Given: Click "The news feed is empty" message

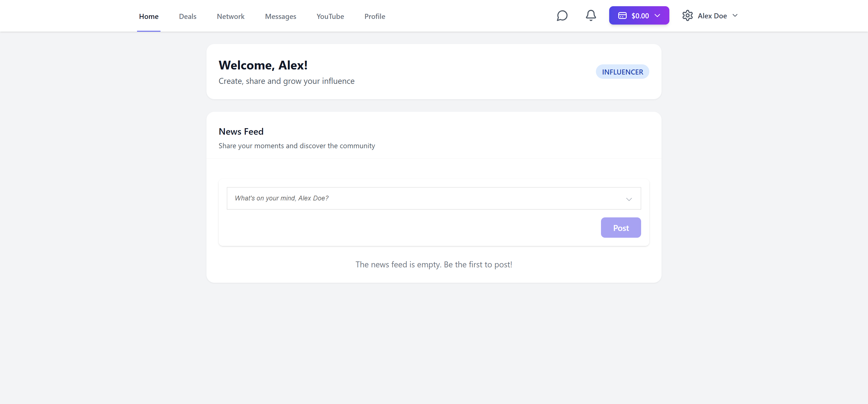Looking at the screenshot, I should click(434, 265).
